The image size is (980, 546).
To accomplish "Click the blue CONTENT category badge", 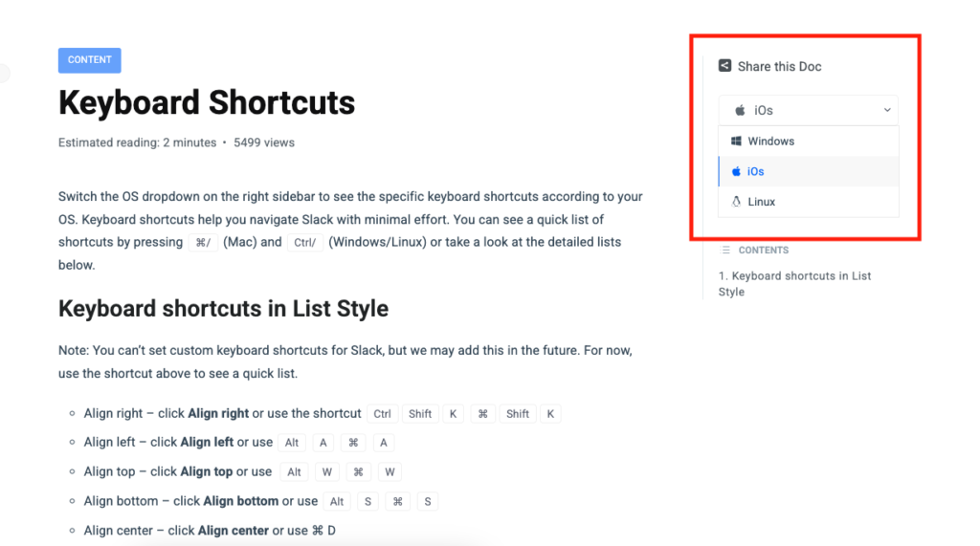I will [90, 60].
